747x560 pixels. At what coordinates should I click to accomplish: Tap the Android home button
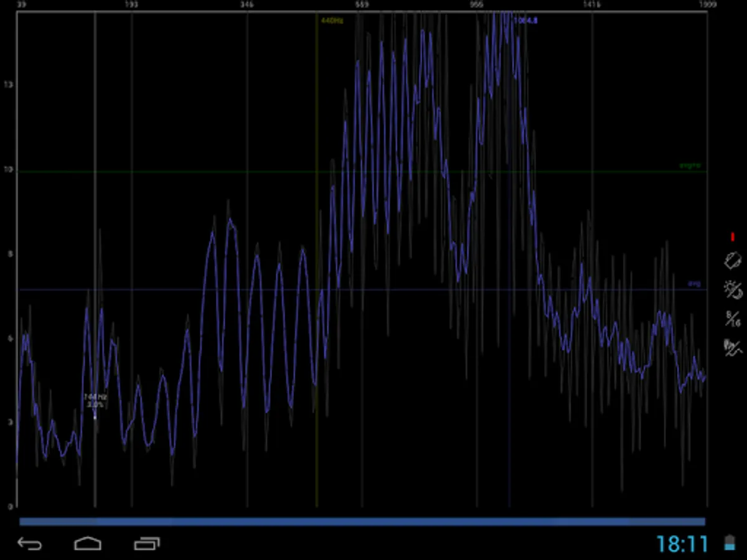(x=88, y=543)
